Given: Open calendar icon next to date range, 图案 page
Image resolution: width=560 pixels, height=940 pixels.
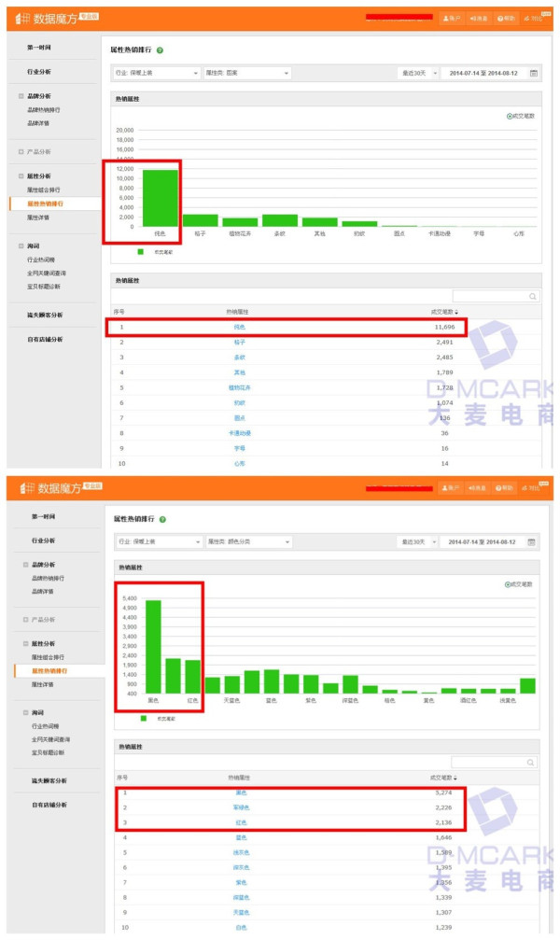Looking at the screenshot, I should click(534, 73).
